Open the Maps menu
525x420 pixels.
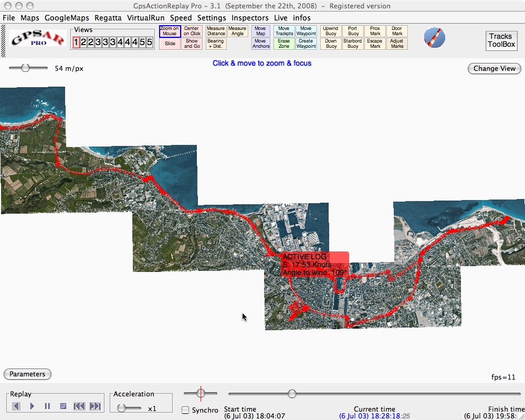pos(30,18)
